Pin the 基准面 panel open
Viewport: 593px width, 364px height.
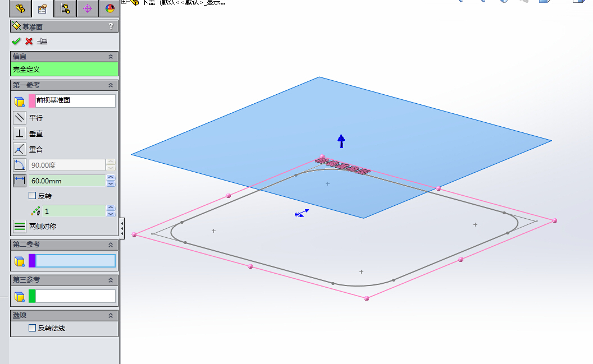pyautogui.click(x=42, y=41)
